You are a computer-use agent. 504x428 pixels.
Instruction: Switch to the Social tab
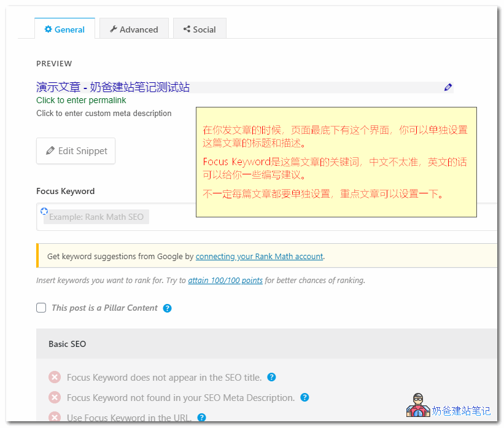click(x=200, y=29)
